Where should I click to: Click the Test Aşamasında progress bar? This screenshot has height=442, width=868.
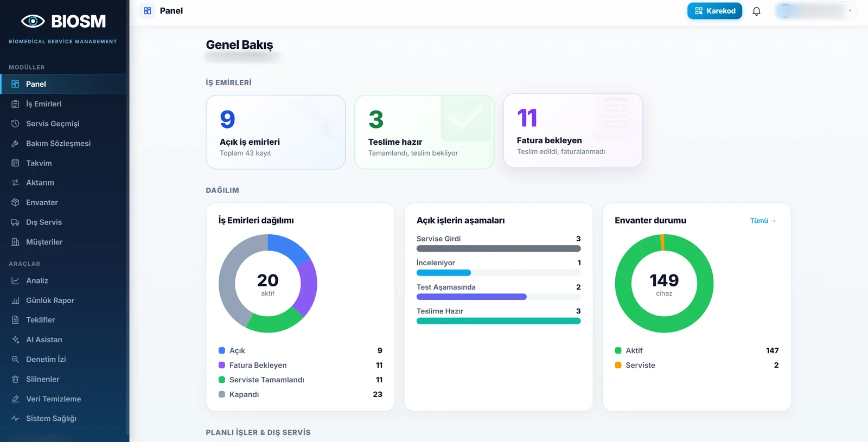click(499, 297)
